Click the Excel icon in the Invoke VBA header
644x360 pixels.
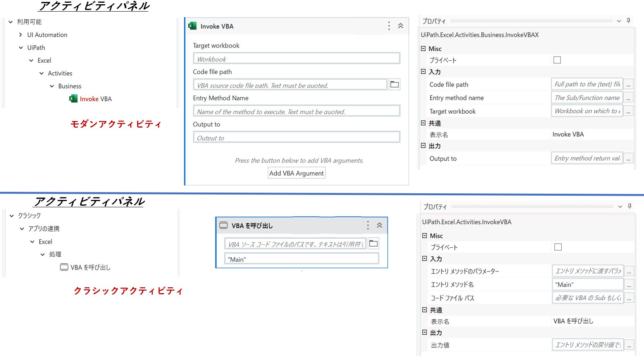tap(192, 26)
